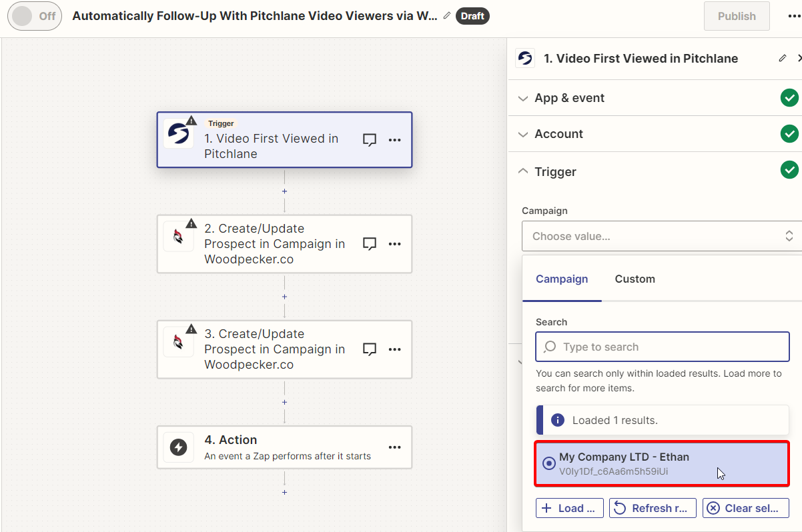The width and height of the screenshot is (802, 532).
Task: Expand App & event section
Action: 655,98
